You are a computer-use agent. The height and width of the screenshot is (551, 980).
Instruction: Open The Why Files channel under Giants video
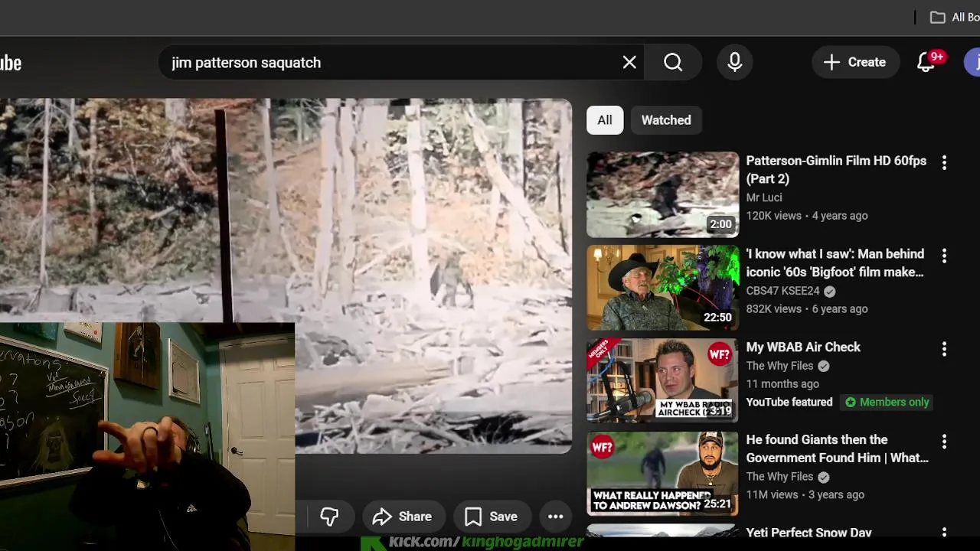point(779,477)
